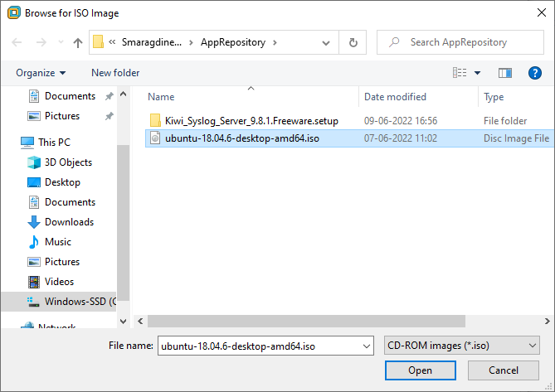This screenshot has height=392, width=555.
Task: Open the CD-ROM images file type dropdown
Action: pos(461,346)
